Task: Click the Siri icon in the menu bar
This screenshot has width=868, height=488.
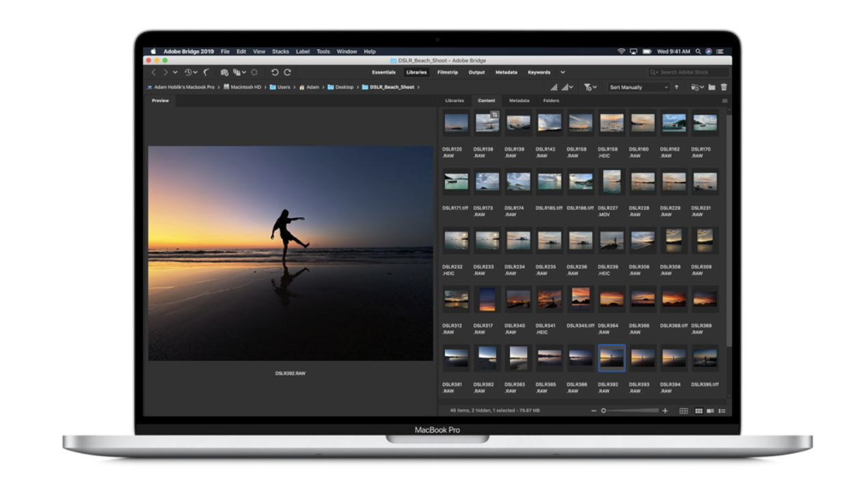Action: point(709,51)
